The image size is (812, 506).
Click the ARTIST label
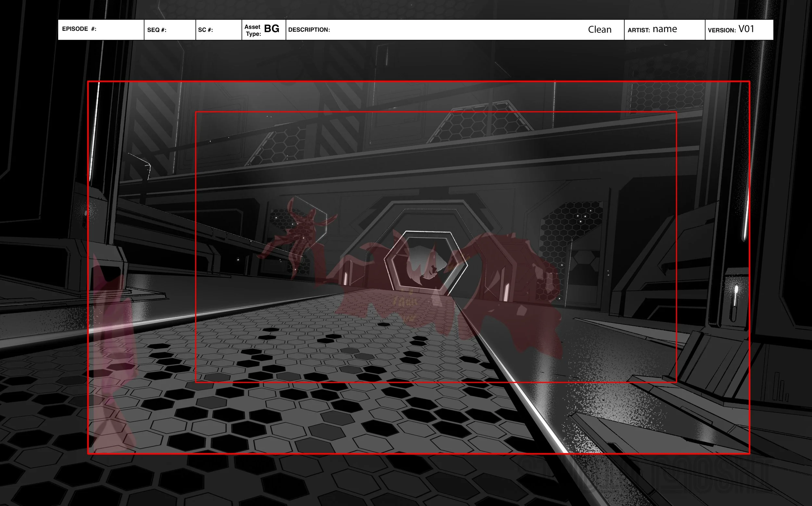[638, 30]
